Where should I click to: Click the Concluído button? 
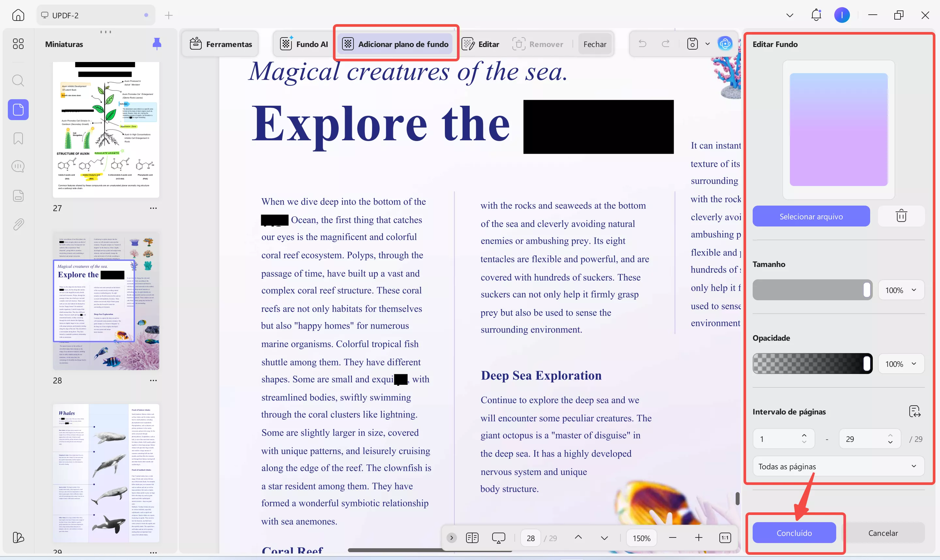pyautogui.click(x=794, y=533)
